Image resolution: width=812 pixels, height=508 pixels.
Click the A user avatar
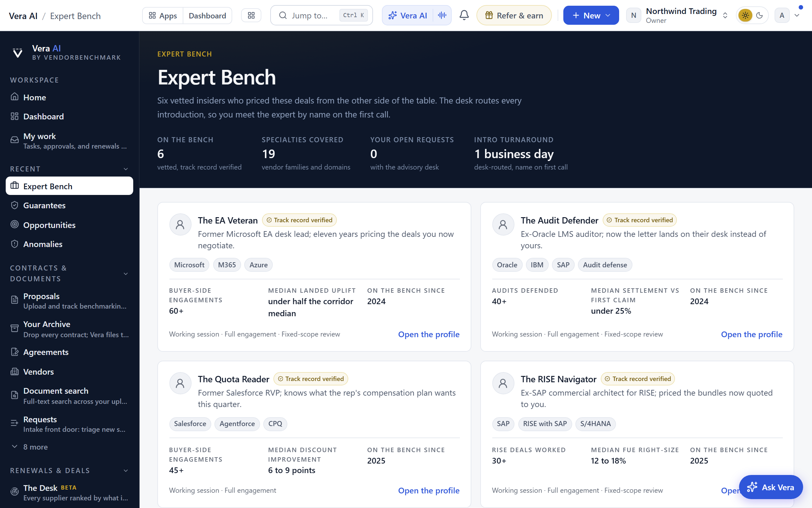coord(782,16)
